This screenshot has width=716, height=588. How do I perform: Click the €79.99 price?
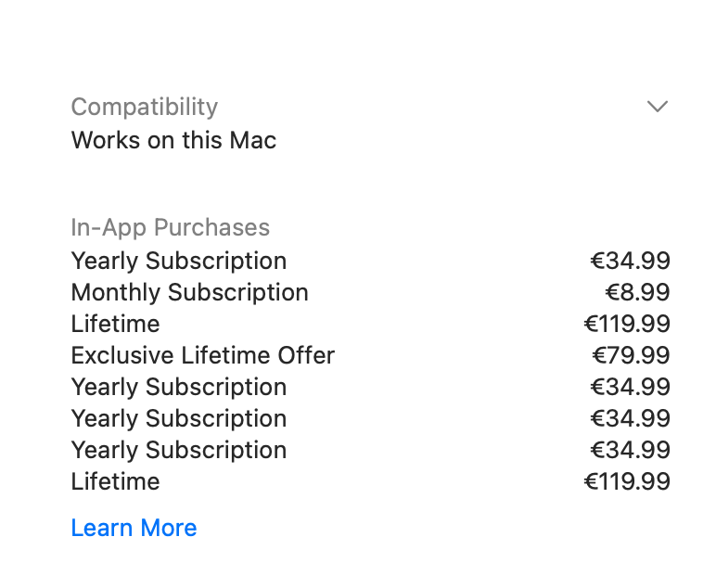coord(631,355)
